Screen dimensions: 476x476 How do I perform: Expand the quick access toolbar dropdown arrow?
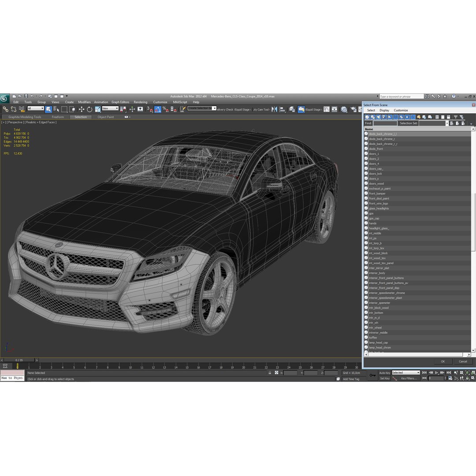(67, 96)
